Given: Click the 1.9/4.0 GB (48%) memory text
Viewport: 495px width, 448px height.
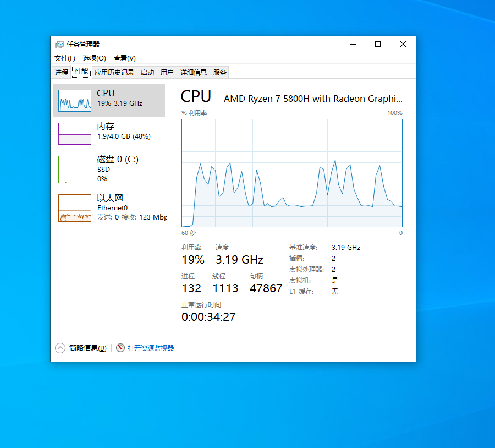Looking at the screenshot, I should [124, 136].
